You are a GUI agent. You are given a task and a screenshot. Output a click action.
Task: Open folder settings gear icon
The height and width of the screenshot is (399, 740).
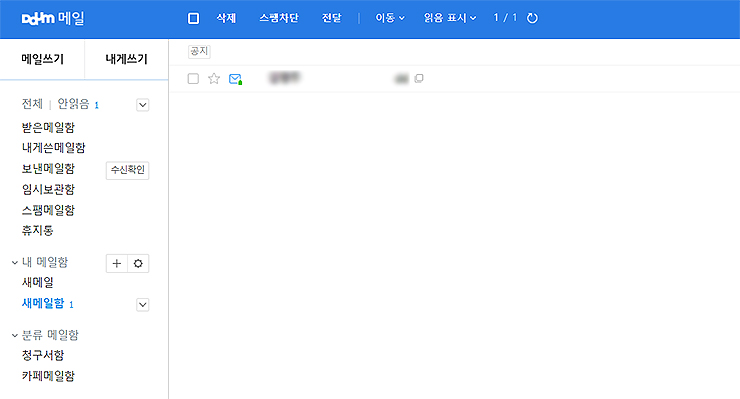click(x=138, y=263)
